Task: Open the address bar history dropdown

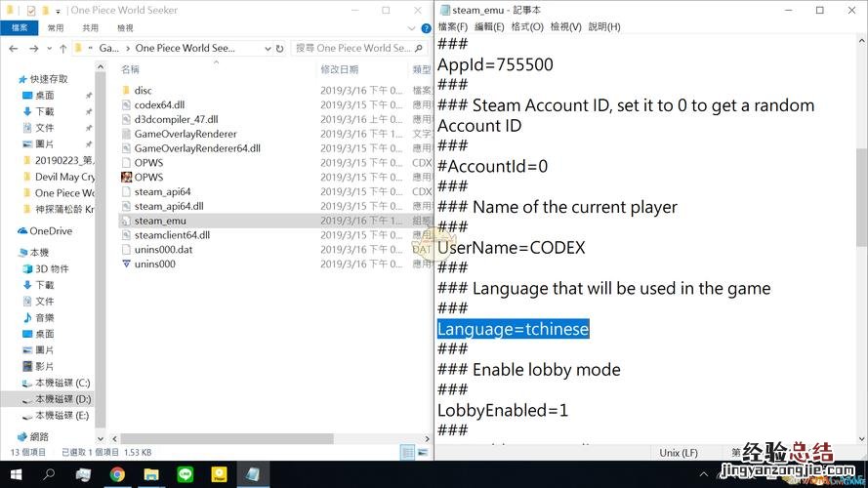Action: click(267, 48)
